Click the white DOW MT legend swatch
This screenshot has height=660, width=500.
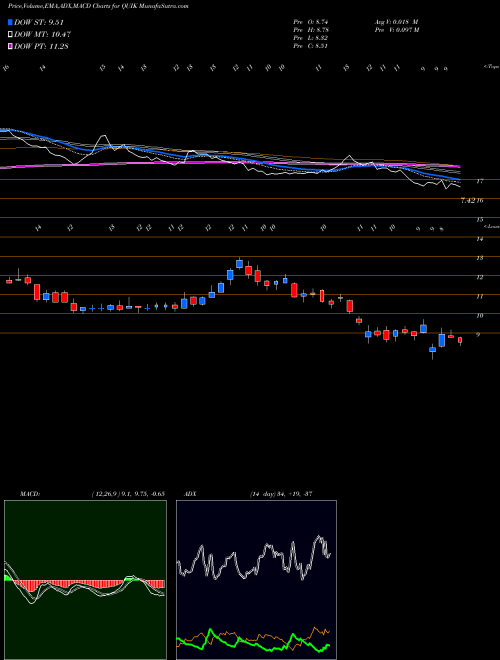tap(10, 35)
